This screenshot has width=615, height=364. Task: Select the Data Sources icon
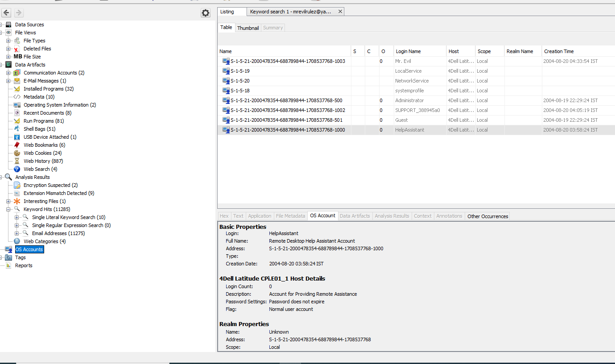tap(8, 25)
